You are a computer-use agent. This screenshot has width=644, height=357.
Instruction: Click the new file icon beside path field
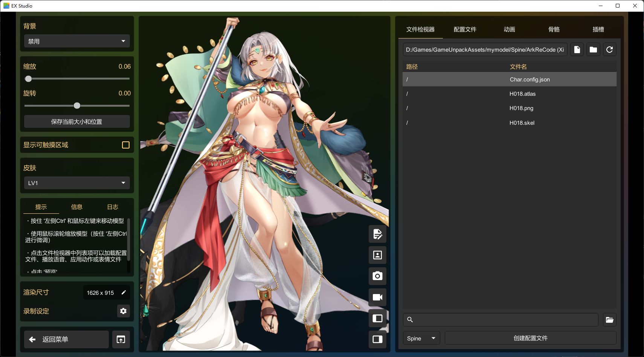577,49
